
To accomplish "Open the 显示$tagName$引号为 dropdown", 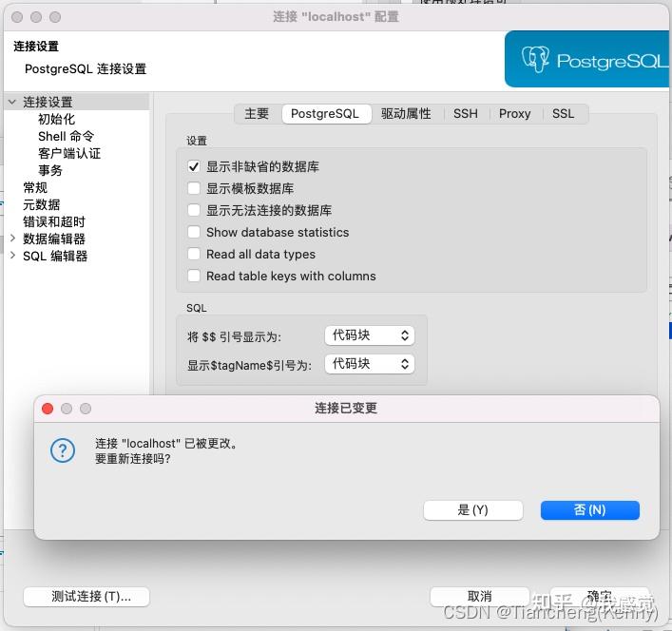I will coord(370,364).
